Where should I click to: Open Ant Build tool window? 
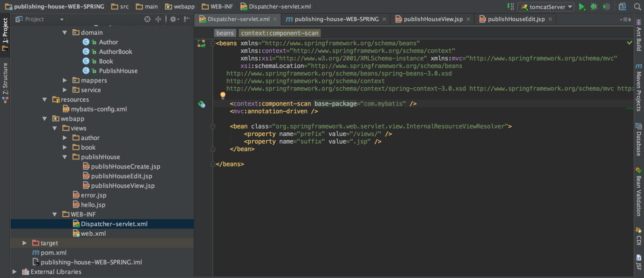[x=639, y=35]
